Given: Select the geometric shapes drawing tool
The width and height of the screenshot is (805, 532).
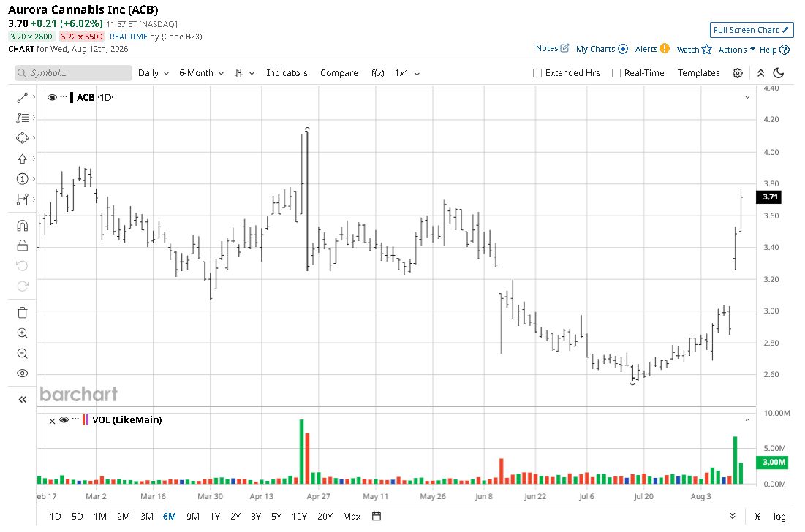Looking at the screenshot, I should click(x=22, y=138).
